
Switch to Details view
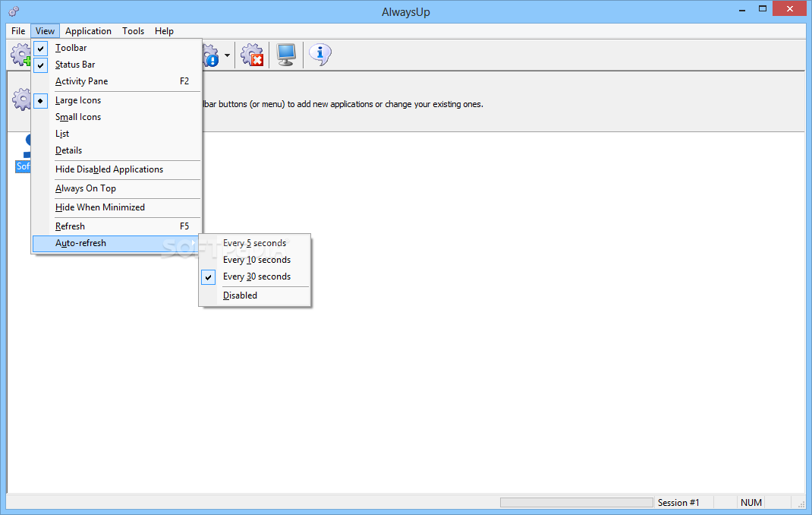pos(117,150)
